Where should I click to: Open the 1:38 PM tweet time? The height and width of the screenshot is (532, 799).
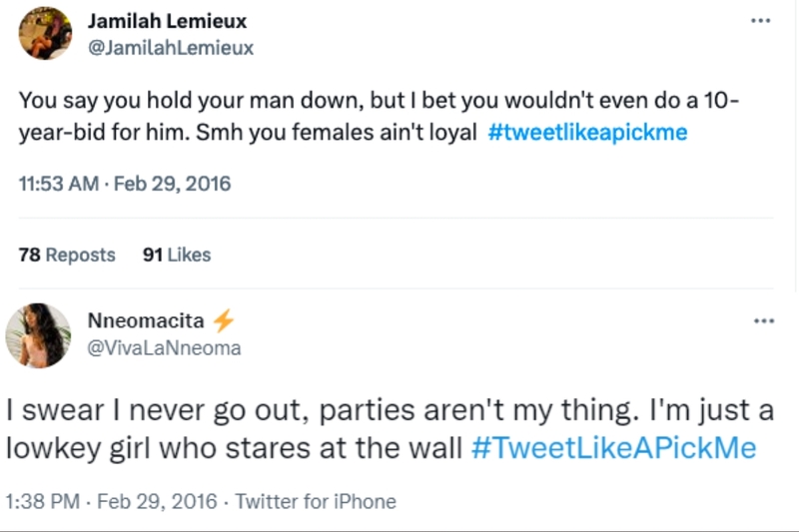[43, 501]
